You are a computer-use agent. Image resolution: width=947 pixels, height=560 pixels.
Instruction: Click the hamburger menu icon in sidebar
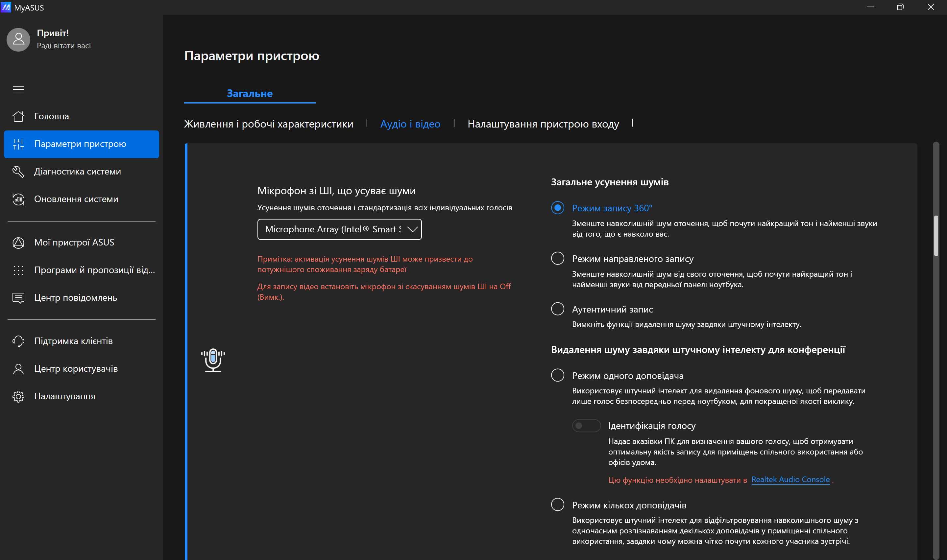18,89
